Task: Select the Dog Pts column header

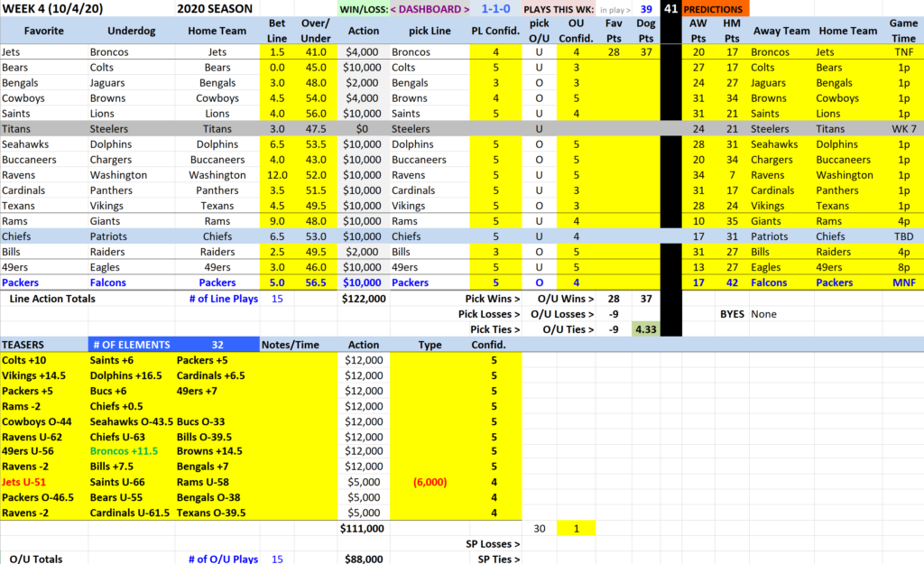Action: pos(646,31)
